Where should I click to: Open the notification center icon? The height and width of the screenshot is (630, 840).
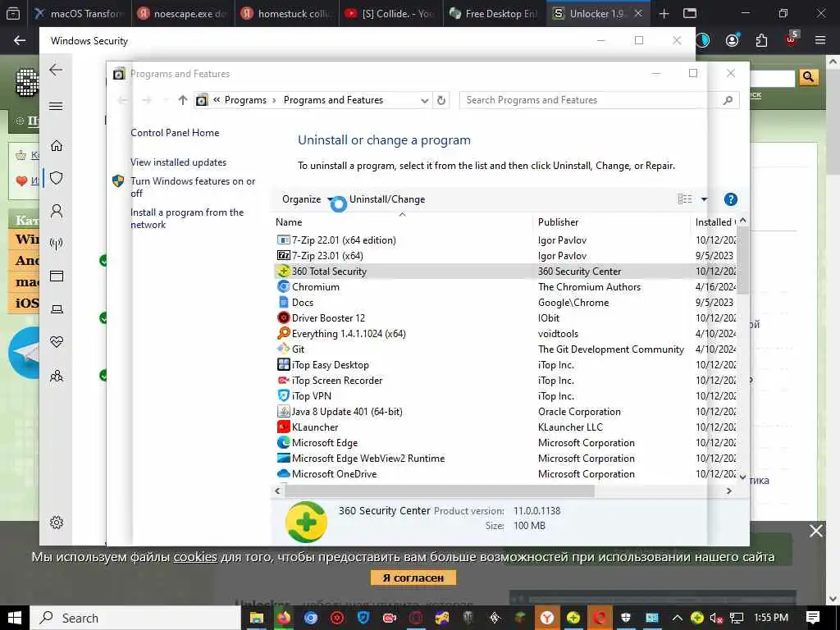point(813,618)
